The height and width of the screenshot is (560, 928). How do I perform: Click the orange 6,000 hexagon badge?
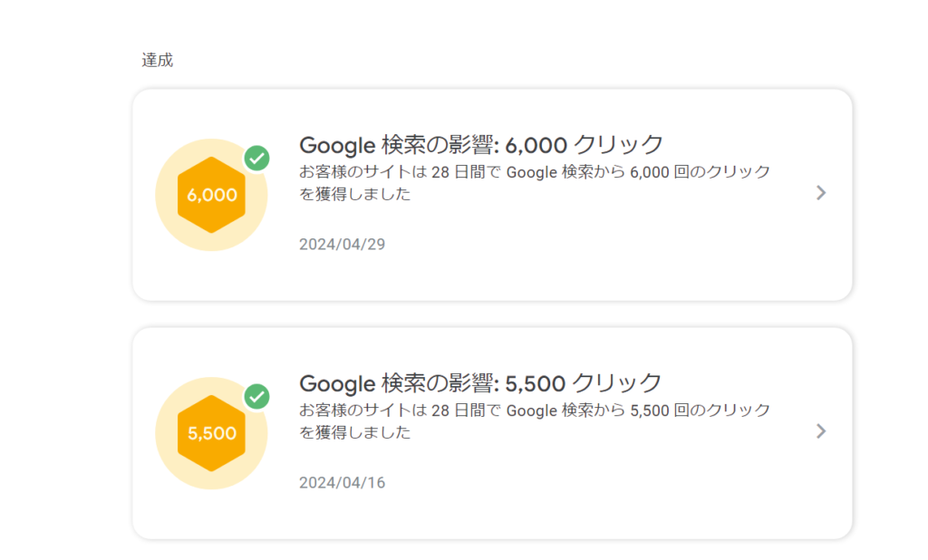[x=212, y=195]
